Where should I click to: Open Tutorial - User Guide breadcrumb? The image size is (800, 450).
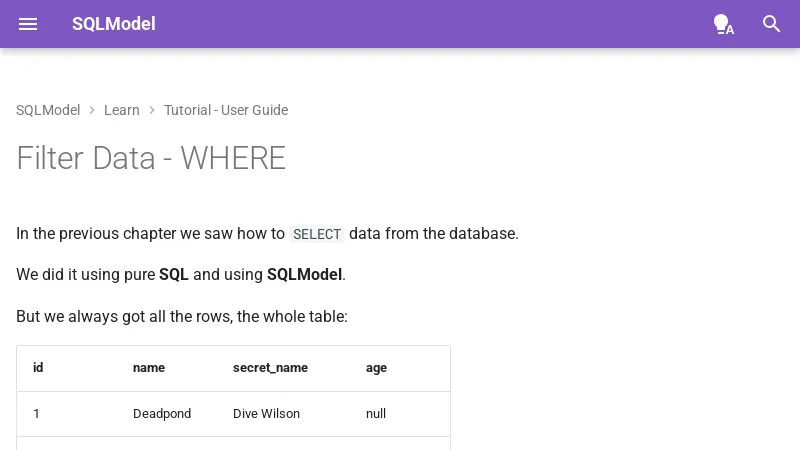226,110
